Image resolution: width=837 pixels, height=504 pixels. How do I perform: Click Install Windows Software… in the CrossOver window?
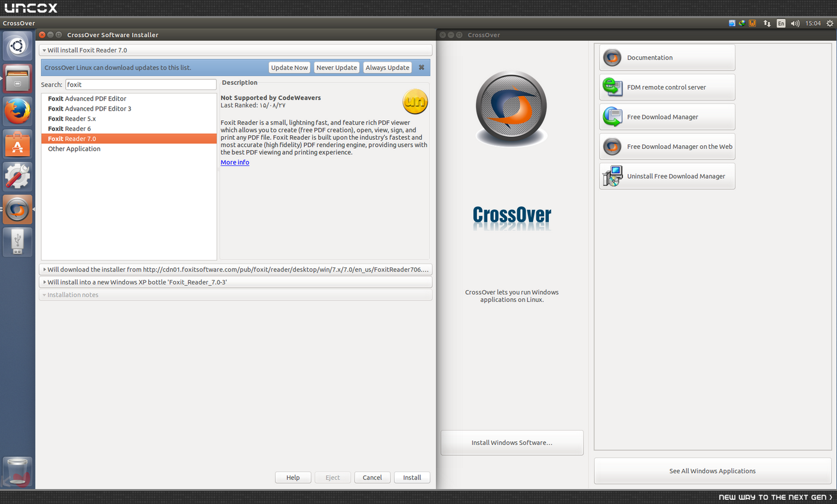tap(512, 443)
